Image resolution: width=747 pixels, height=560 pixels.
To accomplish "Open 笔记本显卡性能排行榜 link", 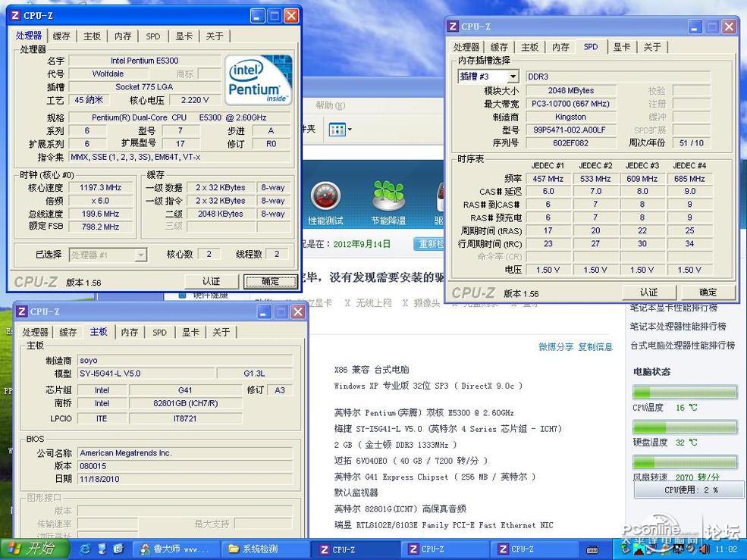I will click(x=673, y=308).
